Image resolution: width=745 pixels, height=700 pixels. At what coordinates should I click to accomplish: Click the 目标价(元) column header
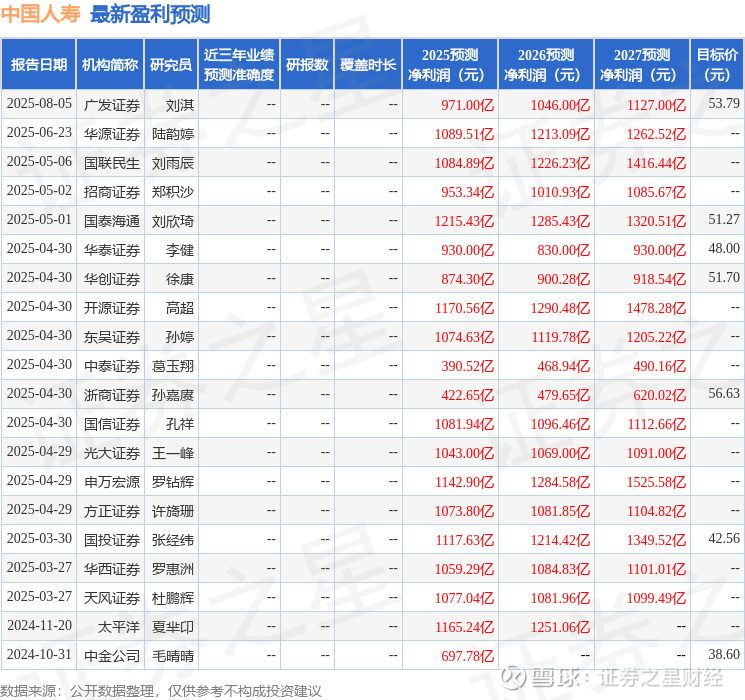[x=716, y=65]
